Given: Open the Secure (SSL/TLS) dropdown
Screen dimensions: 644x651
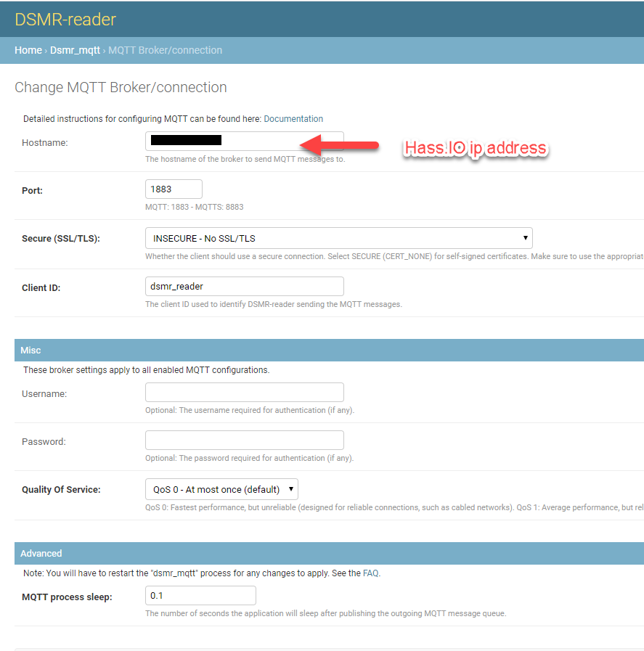Looking at the screenshot, I should (339, 238).
